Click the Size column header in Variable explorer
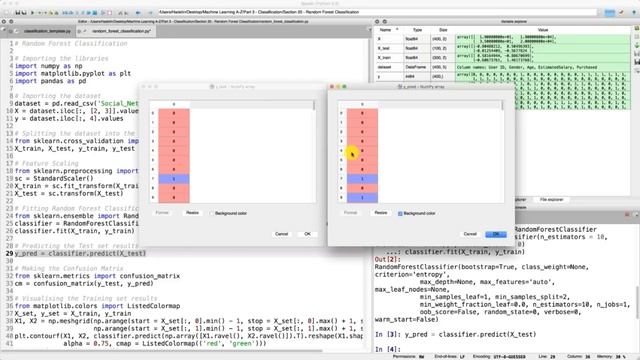 (443, 30)
